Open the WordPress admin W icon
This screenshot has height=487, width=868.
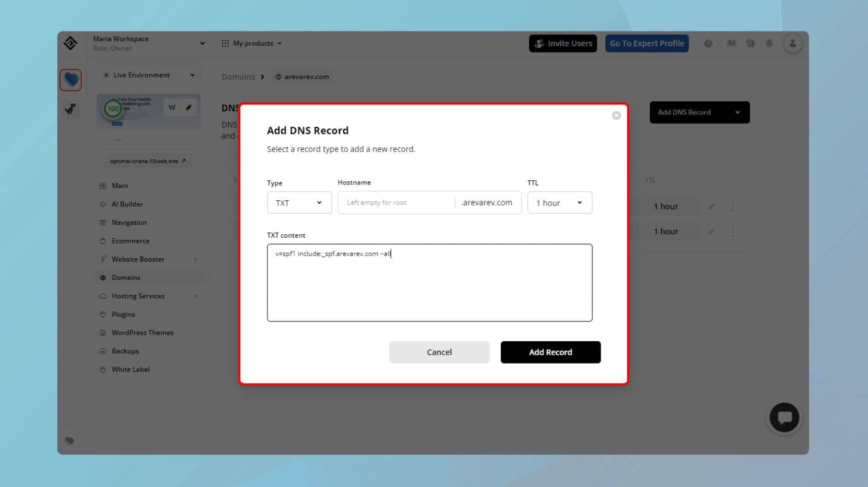click(172, 108)
